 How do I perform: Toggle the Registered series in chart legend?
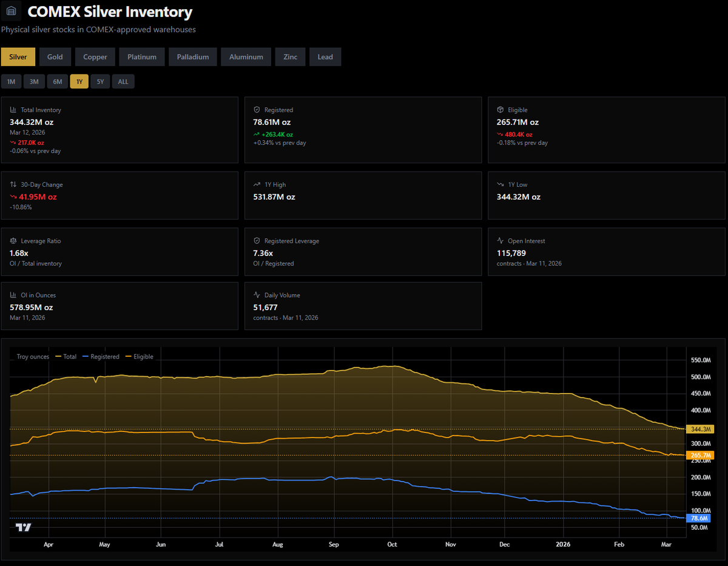(x=100, y=357)
